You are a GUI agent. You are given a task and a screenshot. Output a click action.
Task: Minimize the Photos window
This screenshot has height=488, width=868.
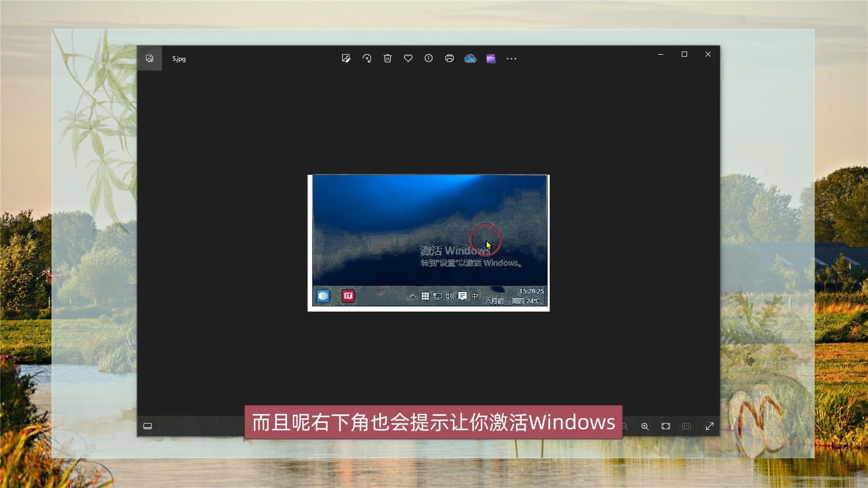(661, 54)
